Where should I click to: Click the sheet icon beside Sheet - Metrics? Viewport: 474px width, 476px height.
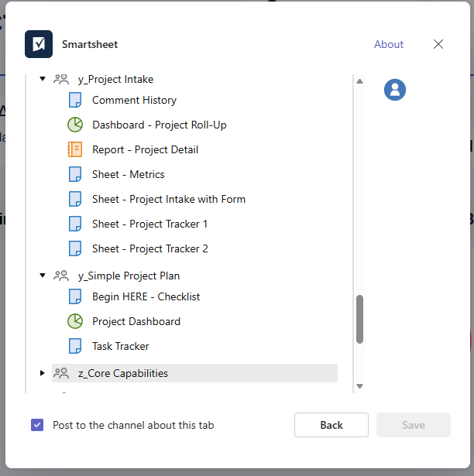coord(75,174)
